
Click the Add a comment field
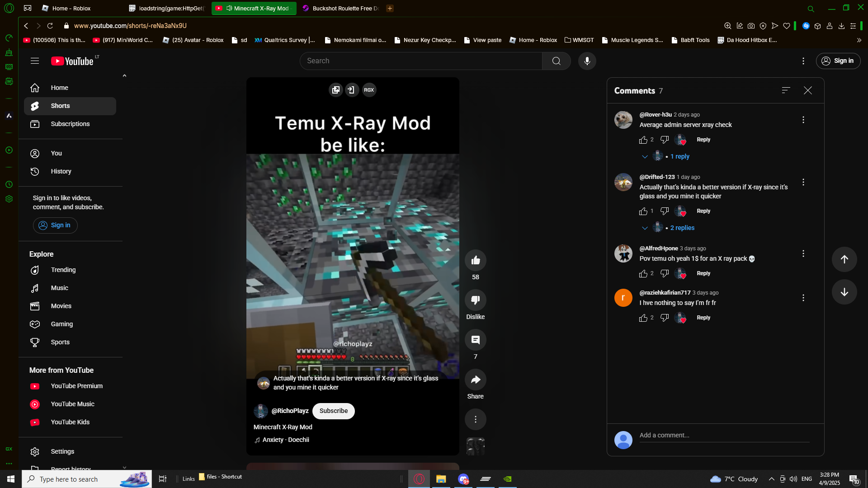click(x=724, y=436)
